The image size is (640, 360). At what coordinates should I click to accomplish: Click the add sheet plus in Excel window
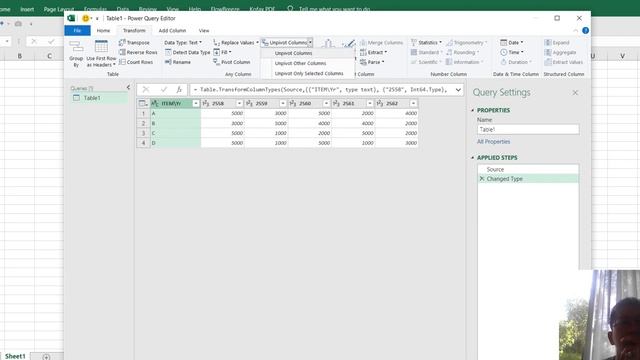(47, 357)
